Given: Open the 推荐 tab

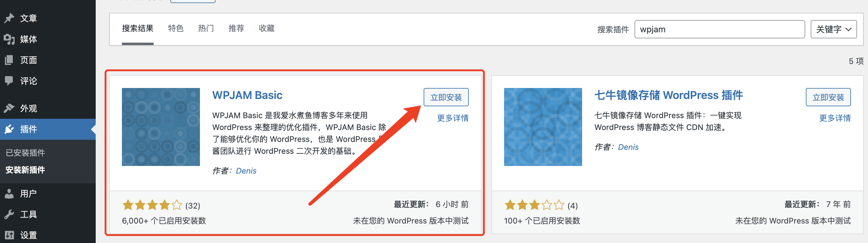Looking at the screenshot, I should tap(236, 28).
